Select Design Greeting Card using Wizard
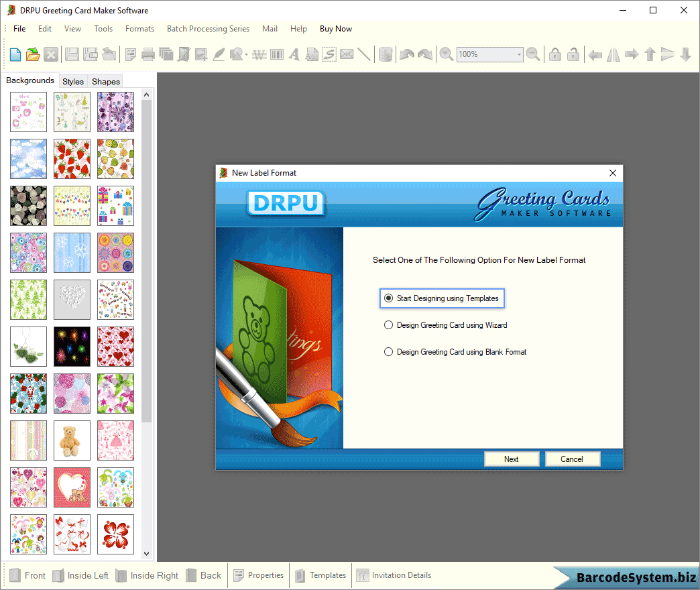This screenshot has width=700, height=590. pyautogui.click(x=445, y=325)
